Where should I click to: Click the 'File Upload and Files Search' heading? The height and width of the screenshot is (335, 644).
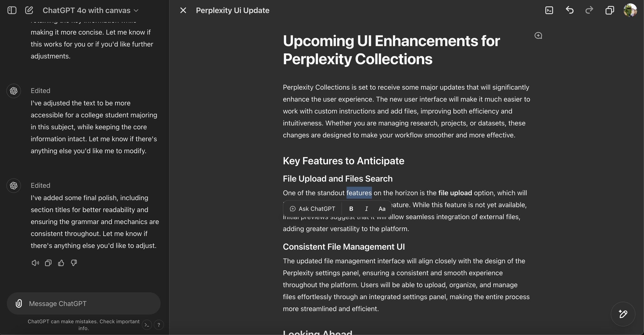click(338, 178)
